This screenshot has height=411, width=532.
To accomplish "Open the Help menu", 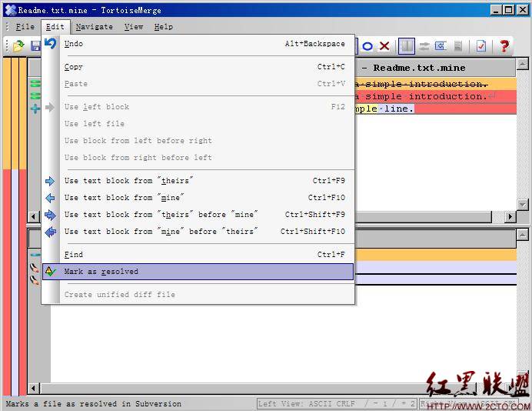I will pyautogui.click(x=164, y=27).
